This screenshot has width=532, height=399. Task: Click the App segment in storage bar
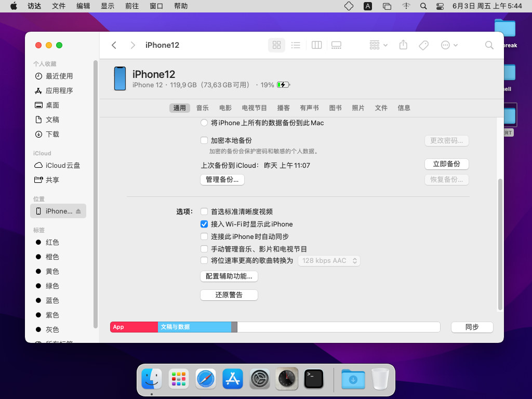click(134, 327)
